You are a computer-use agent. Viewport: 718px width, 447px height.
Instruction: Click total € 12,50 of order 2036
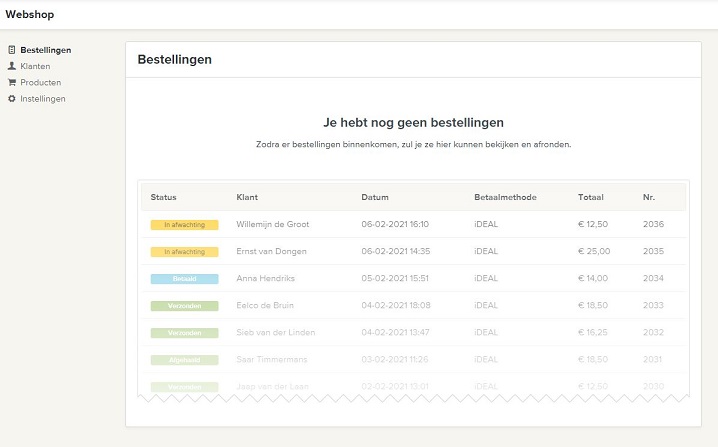tap(593, 224)
